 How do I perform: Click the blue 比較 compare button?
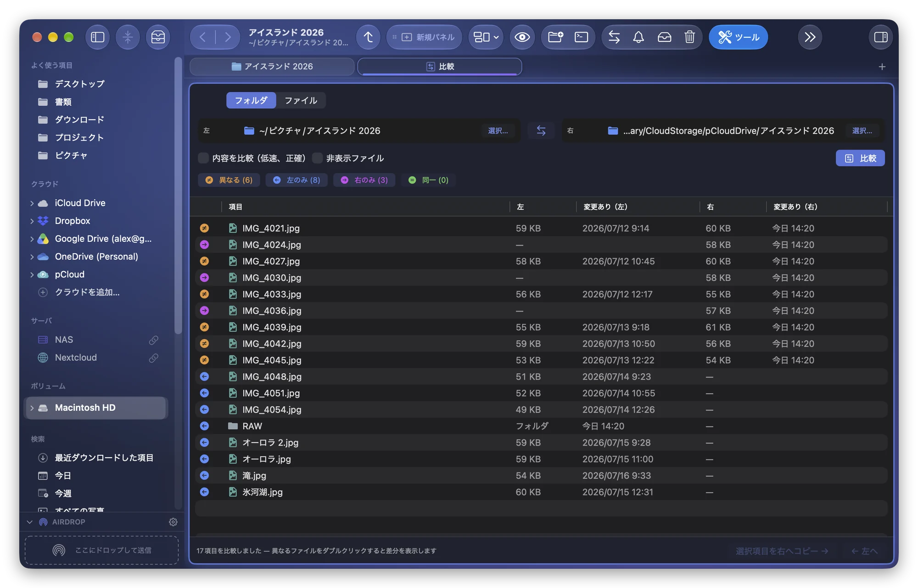click(860, 158)
